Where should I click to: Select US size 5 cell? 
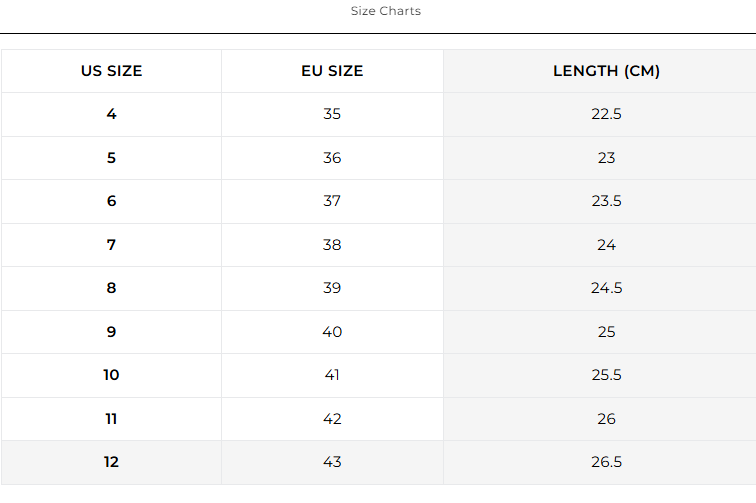(x=111, y=158)
